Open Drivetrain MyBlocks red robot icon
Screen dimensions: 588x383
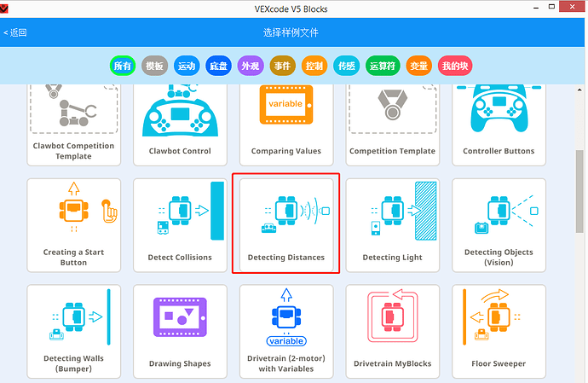393,316
